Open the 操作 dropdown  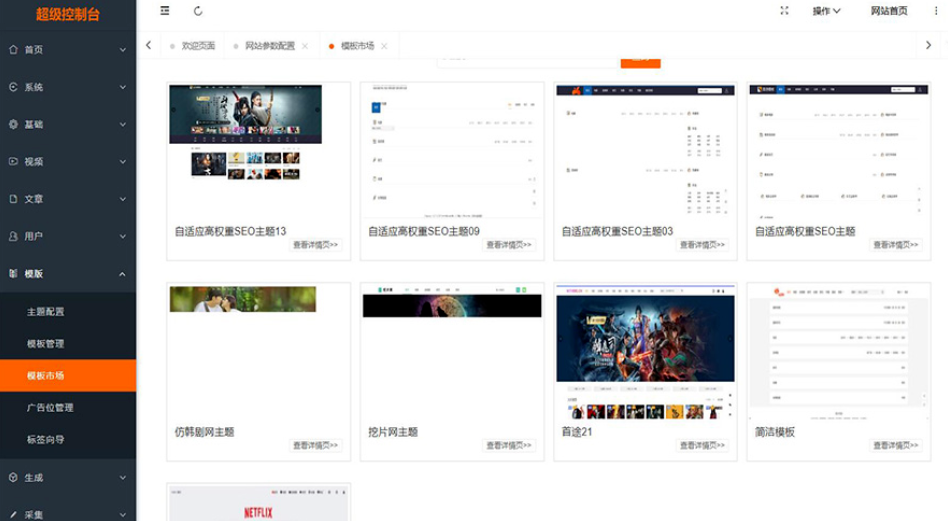[x=826, y=11]
